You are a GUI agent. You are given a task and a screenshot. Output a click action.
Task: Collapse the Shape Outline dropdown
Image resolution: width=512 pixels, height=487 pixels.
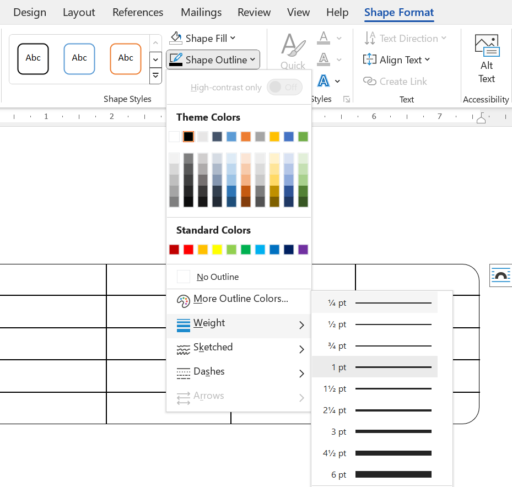pyautogui.click(x=213, y=60)
